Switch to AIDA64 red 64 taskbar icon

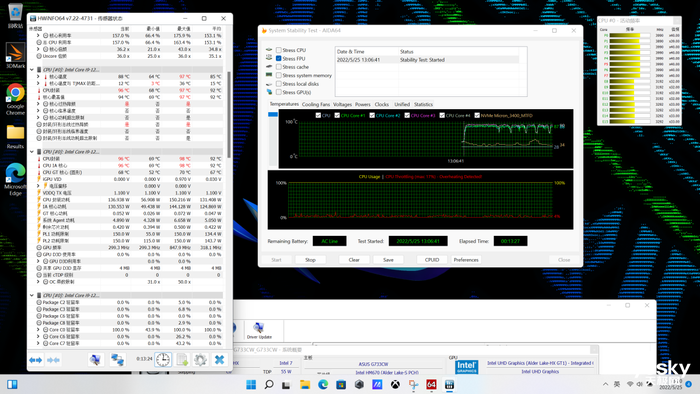pos(431,385)
